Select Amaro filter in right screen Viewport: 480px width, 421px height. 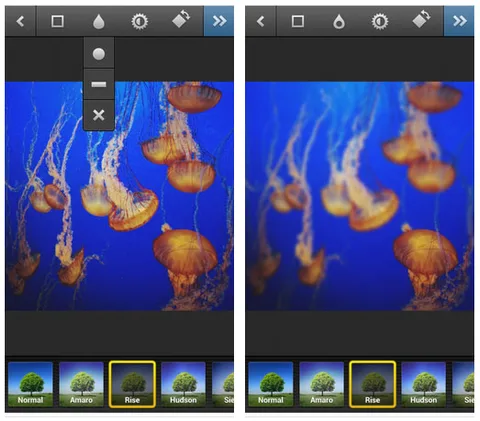click(x=322, y=384)
